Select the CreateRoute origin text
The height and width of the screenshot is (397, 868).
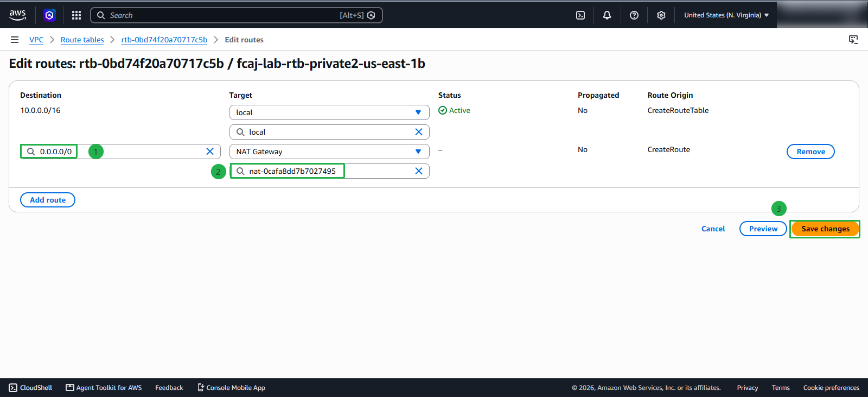pyautogui.click(x=669, y=149)
